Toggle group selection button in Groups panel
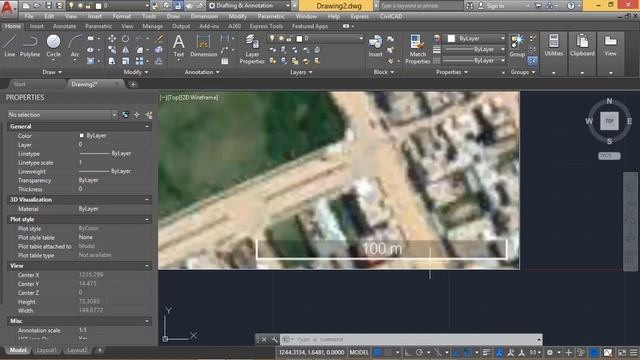The image size is (640, 360). [x=533, y=61]
